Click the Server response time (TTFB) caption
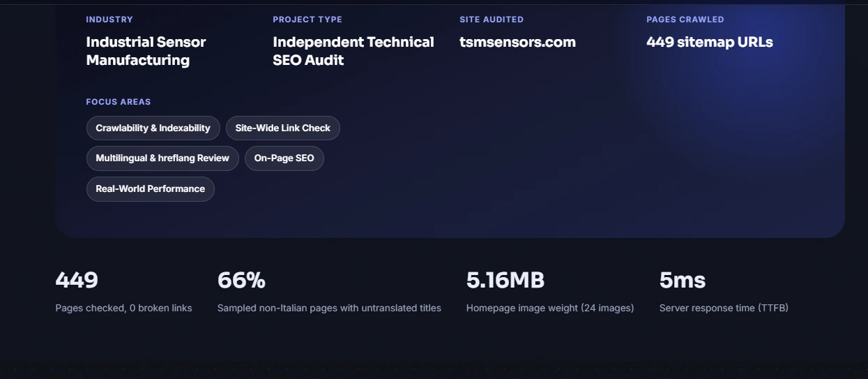 click(724, 308)
